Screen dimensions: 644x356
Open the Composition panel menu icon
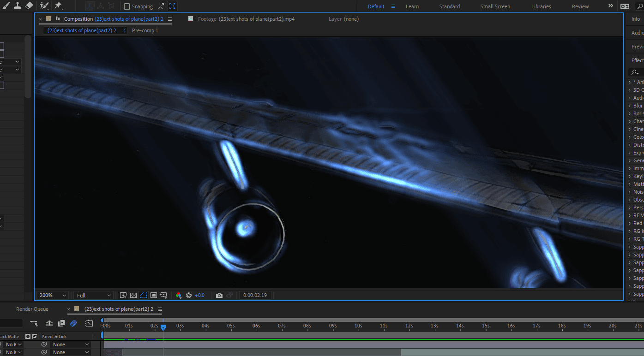pyautogui.click(x=170, y=19)
